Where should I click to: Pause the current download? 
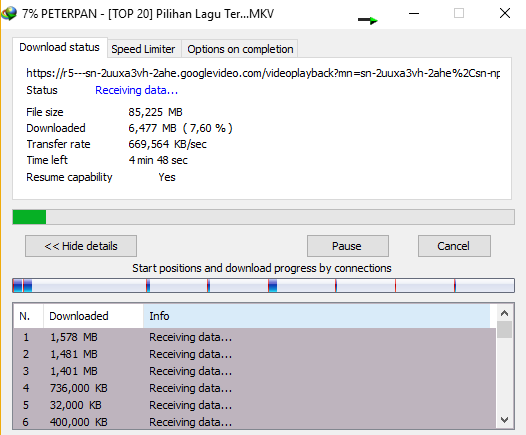point(348,246)
